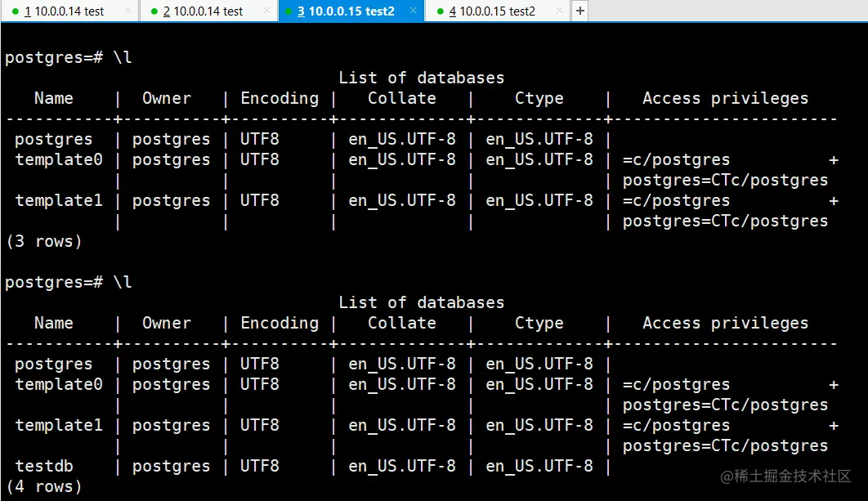Screen dimensions: 868x501
Task: Close the active 10.0.0.15 test2 tab
Action: (412, 11)
